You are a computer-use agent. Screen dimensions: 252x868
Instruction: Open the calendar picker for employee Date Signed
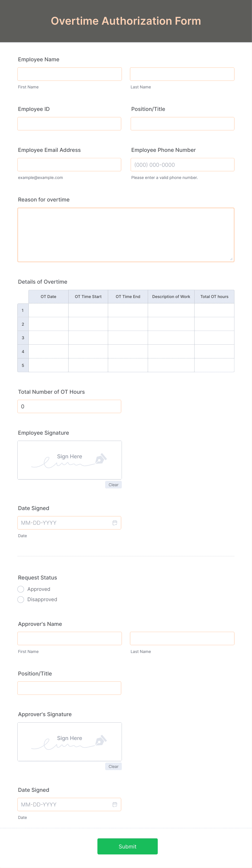(115, 523)
